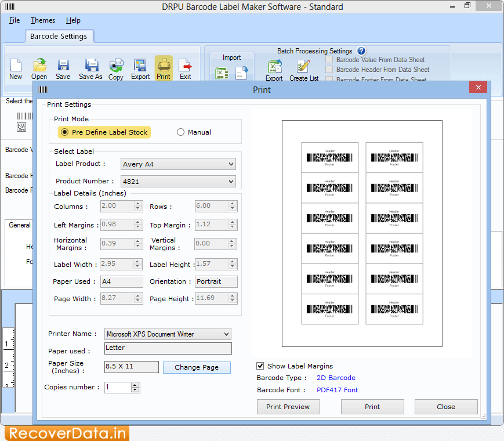Click the Paper used Letter field
The image size is (504, 441).
click(x=168, y=348)
